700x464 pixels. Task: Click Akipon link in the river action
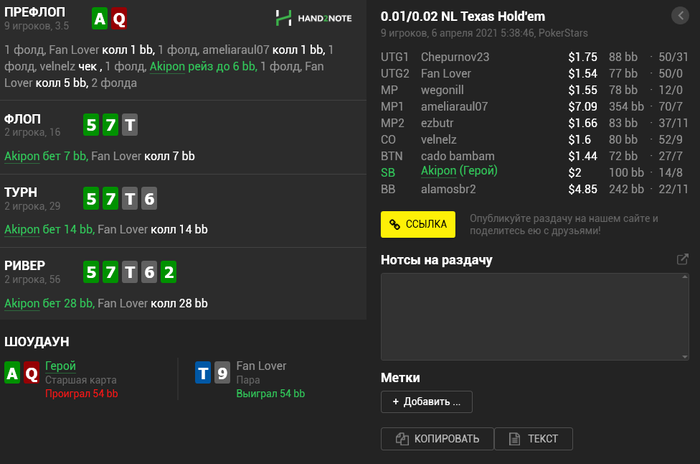tap(21, 303)
